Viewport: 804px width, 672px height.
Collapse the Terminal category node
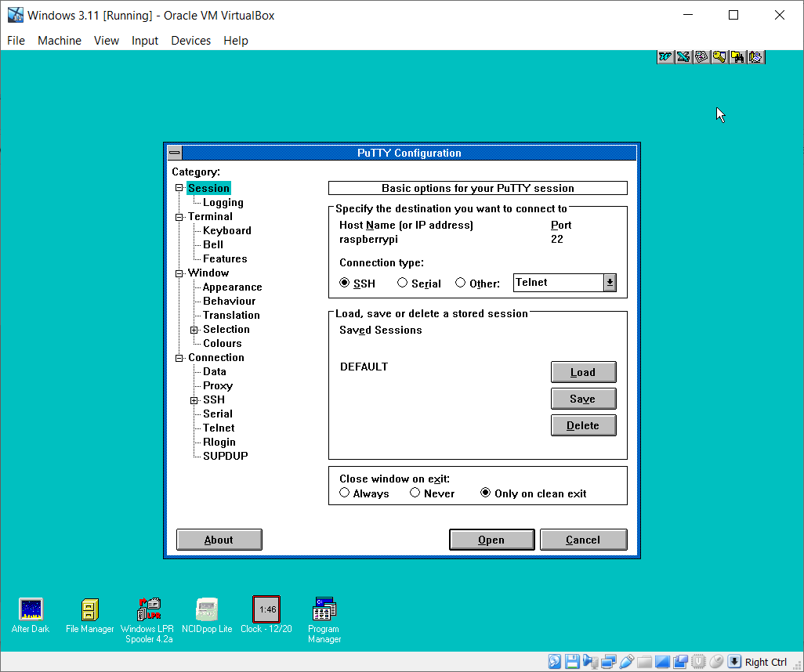(179, 217)
